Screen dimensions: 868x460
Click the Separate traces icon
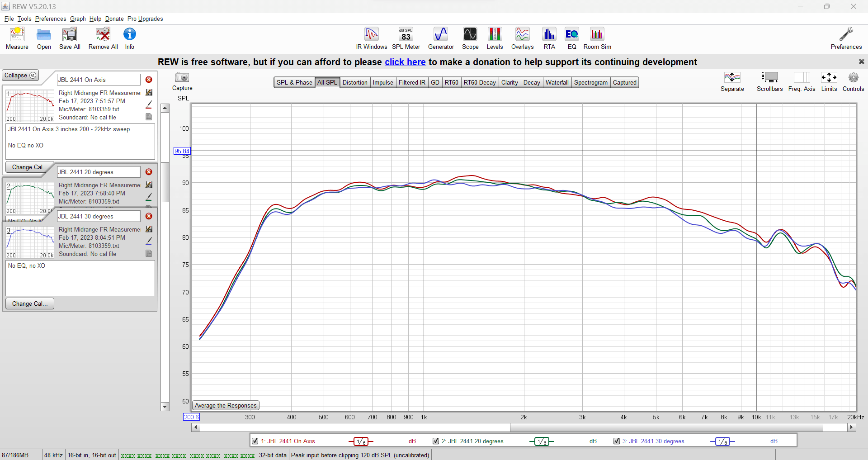pyautogui.click(x=732, y=81)
